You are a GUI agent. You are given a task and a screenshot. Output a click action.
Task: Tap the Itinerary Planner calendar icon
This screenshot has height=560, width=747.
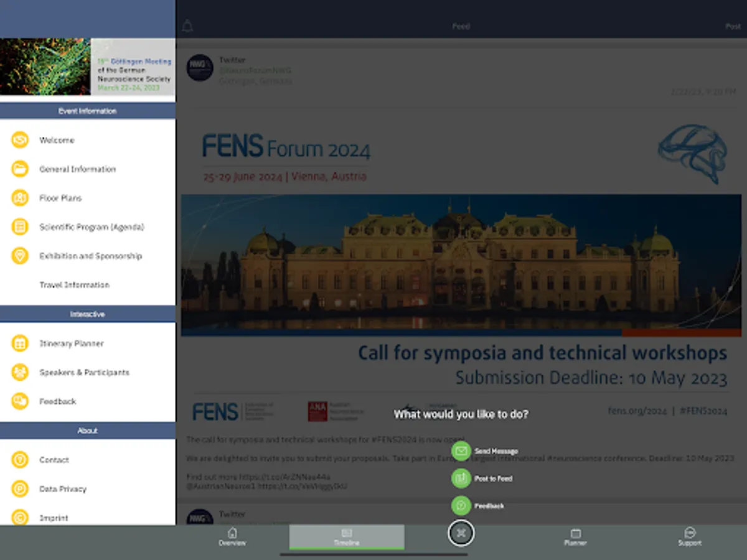pos(20,343)
